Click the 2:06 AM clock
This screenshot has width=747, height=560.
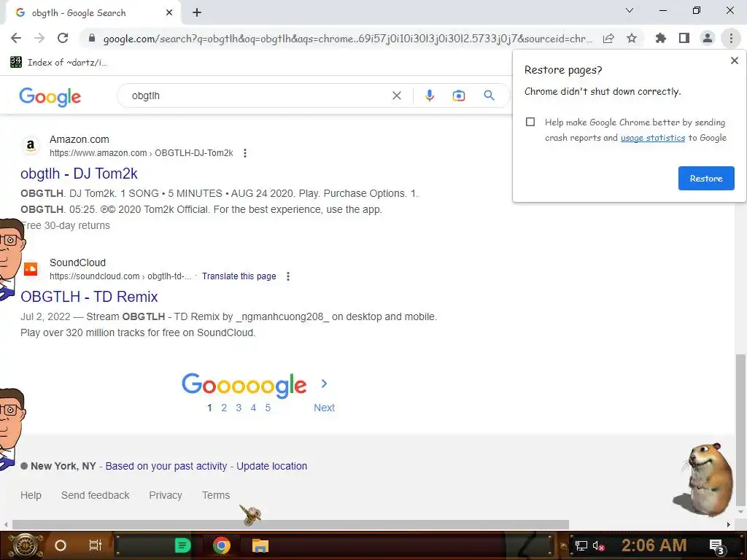[654, 545]
